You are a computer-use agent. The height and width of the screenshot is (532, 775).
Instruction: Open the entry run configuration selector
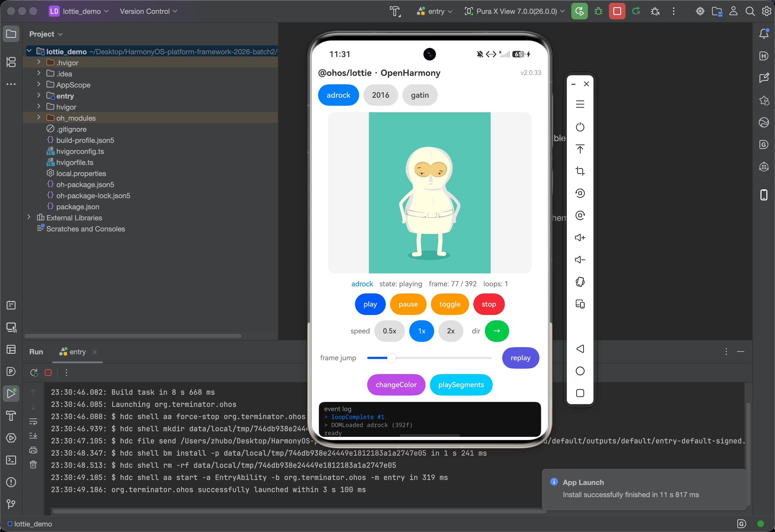(435, 11)
